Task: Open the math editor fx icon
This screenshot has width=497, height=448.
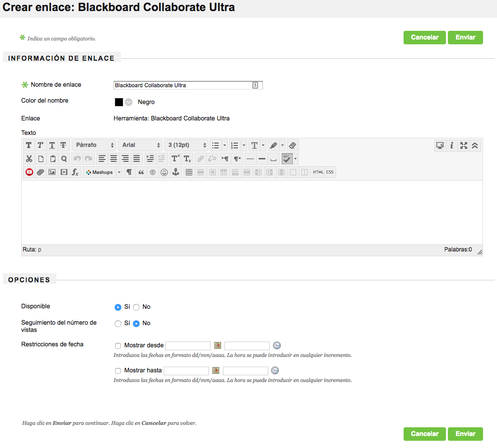Action: [75, 172]
